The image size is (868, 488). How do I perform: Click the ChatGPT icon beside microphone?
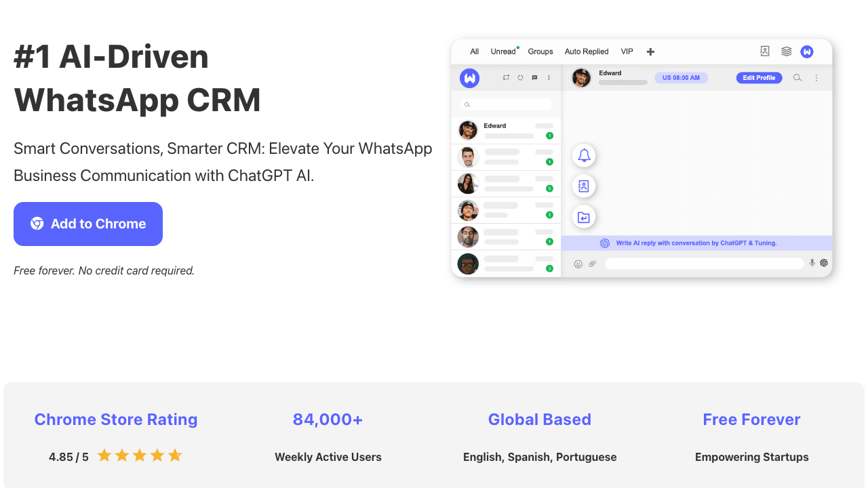click(x=824, y=263)
